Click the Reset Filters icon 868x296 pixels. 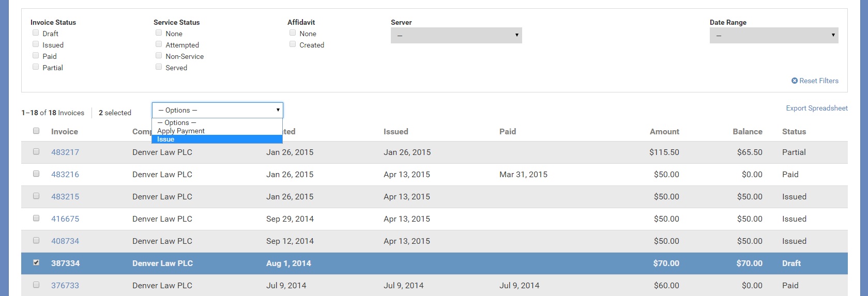[795, 81]
